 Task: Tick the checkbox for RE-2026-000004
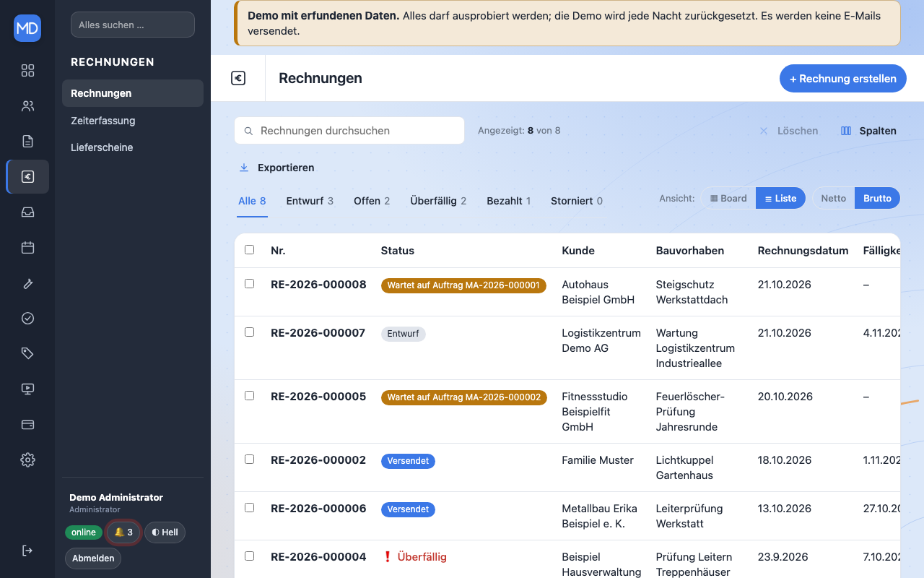tap(250, 556)
